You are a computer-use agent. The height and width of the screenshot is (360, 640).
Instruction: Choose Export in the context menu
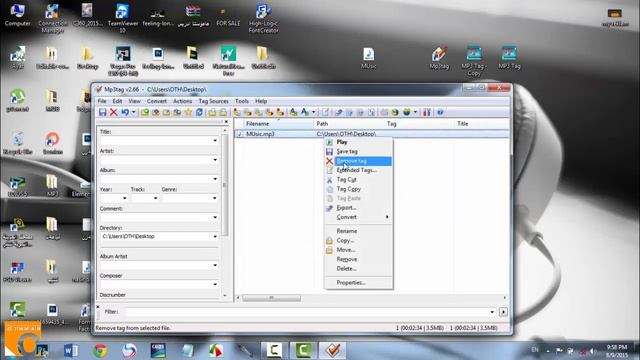point(358,208)
